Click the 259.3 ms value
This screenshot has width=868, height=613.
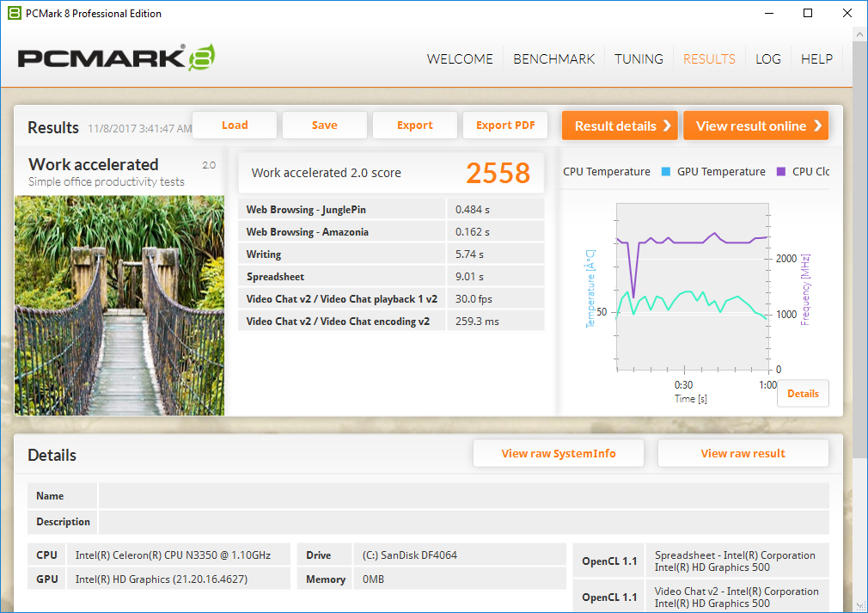[477, 322]
